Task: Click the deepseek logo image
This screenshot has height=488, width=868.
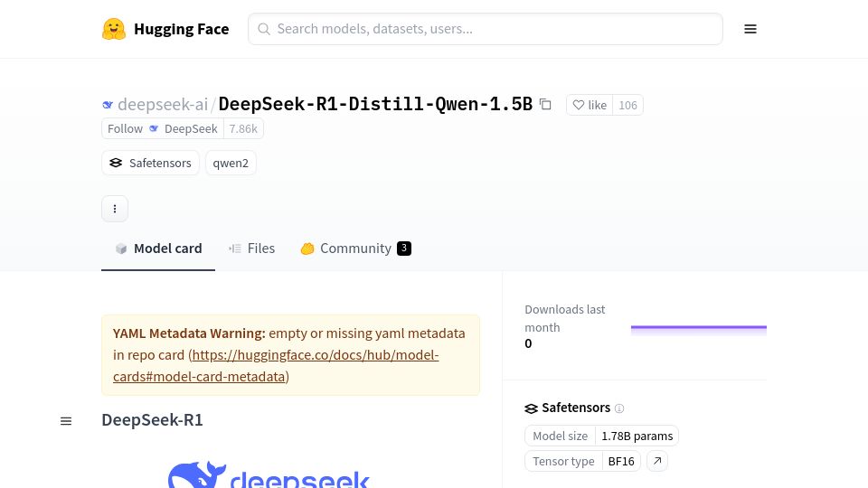Action: [x=269, y=474]
